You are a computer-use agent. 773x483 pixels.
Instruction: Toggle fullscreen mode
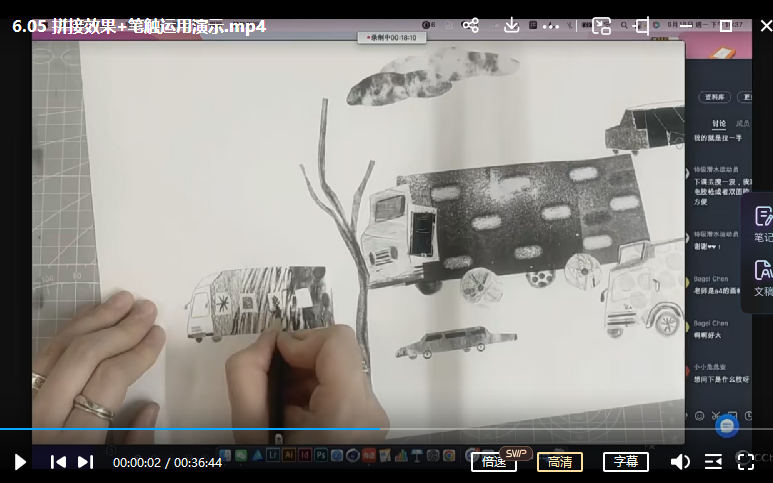pyautogui.click(x=746, y=462)
